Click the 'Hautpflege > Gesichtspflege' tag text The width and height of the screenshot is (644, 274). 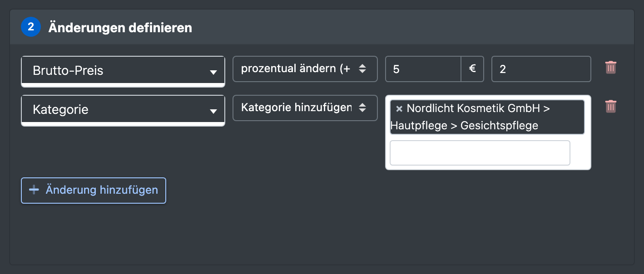(x=464, y=126)
